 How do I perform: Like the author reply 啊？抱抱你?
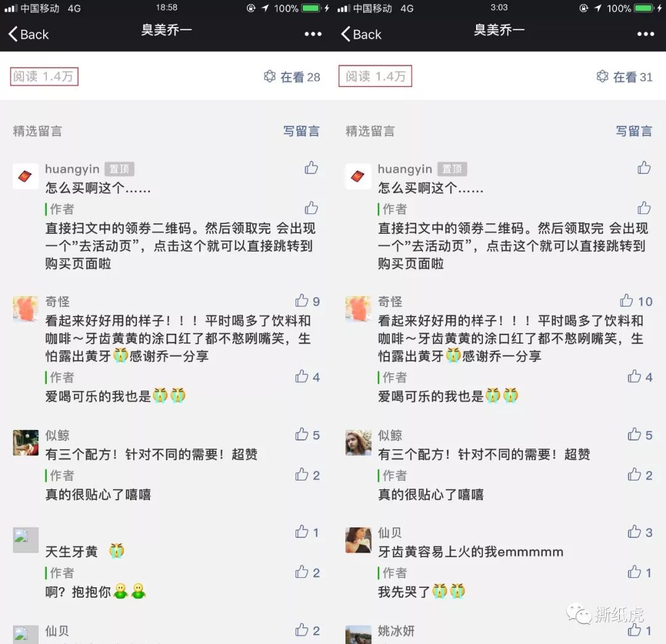pyautogui.click(x=302, y=572)
